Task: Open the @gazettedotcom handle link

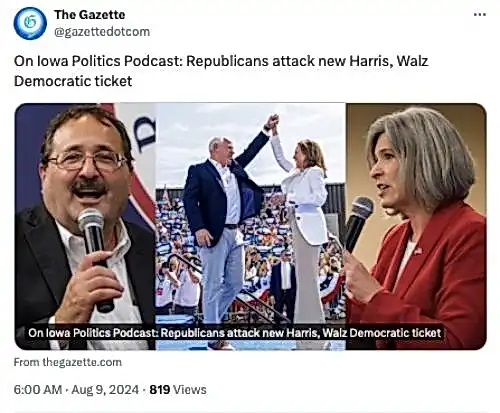Action: point(102,32)
